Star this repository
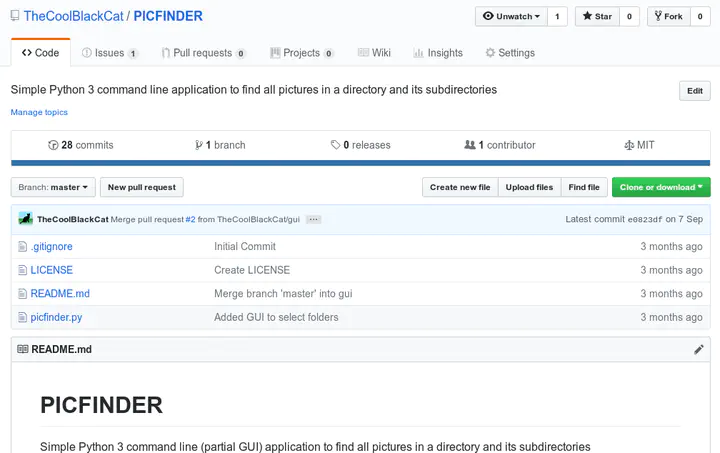Screen dimensions: 720x453 click(597, 17)
